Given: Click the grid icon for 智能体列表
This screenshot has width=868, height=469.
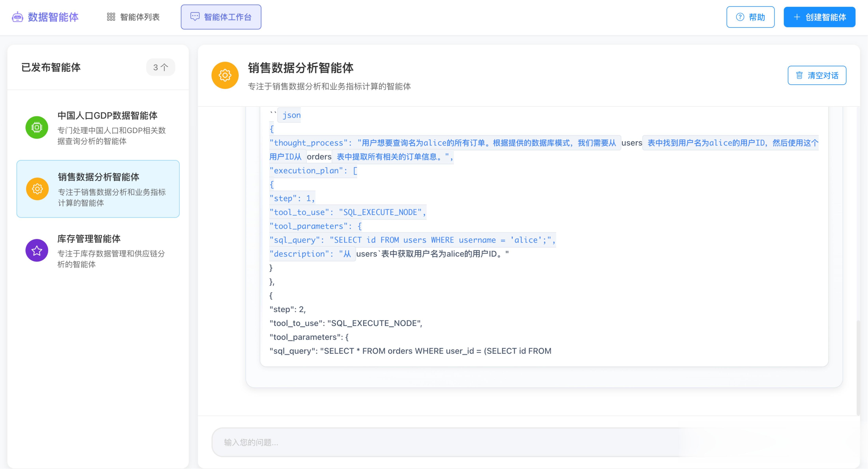Looking at the screenshot, I should tap(111, 17).
